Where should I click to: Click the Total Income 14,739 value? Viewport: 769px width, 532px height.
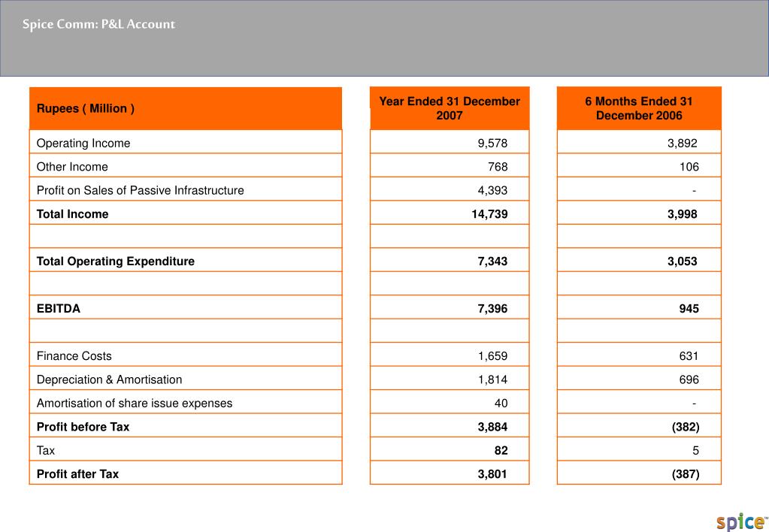[489, 214]
